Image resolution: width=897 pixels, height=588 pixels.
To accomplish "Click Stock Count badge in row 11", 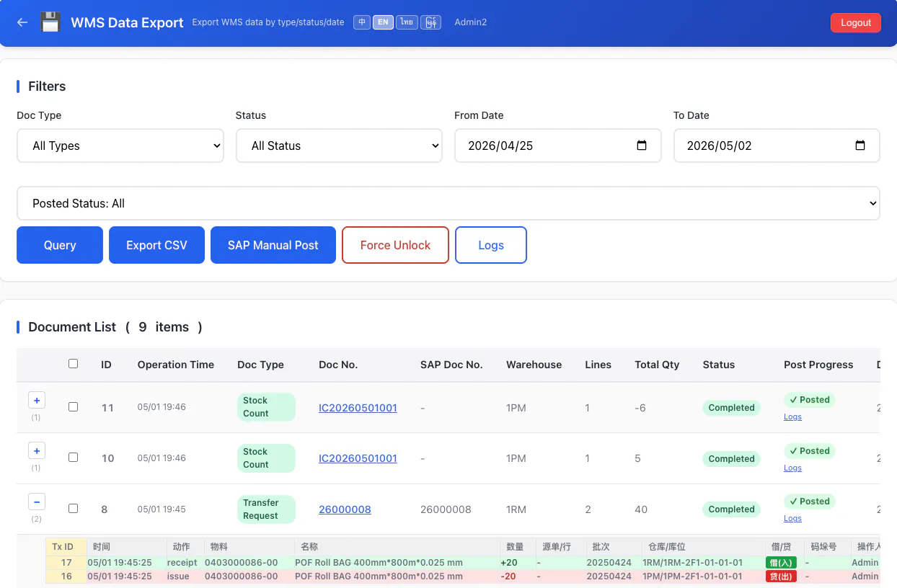I will 266,407.
